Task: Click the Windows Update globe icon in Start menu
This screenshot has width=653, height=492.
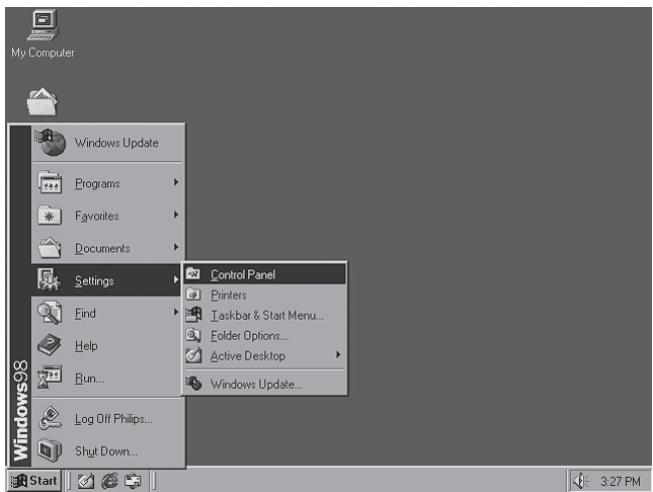Action: tap(51, 142)
